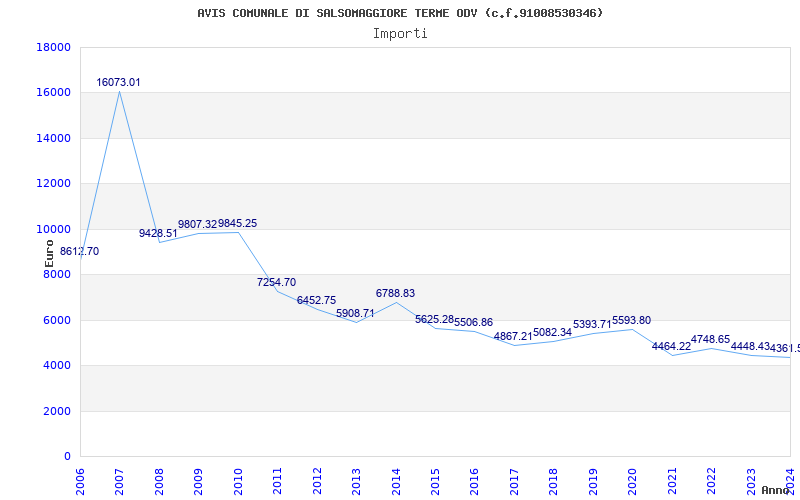This screenshot has width=800, height=500.
Task: Click the 8000 y-axis tick label
Action: (57, 274)
